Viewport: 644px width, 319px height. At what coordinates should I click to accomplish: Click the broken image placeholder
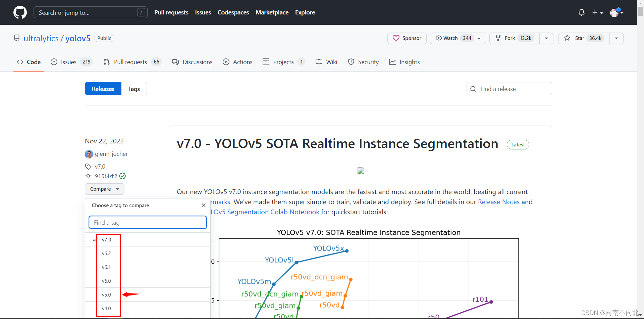tap(361, 171)
